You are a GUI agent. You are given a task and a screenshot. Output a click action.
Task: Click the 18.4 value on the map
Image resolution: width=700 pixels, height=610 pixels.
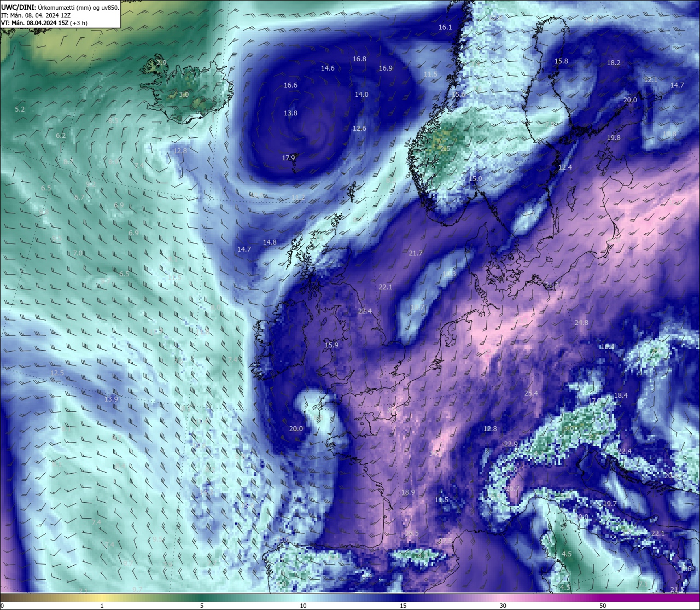point(621,396)
